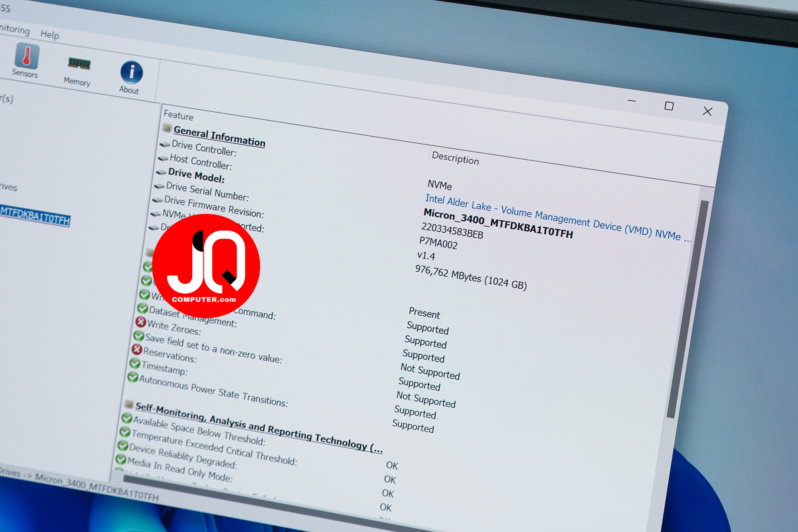
Task: Click the Available Space Below Threshold icon
Action: (x=127, y=418)
